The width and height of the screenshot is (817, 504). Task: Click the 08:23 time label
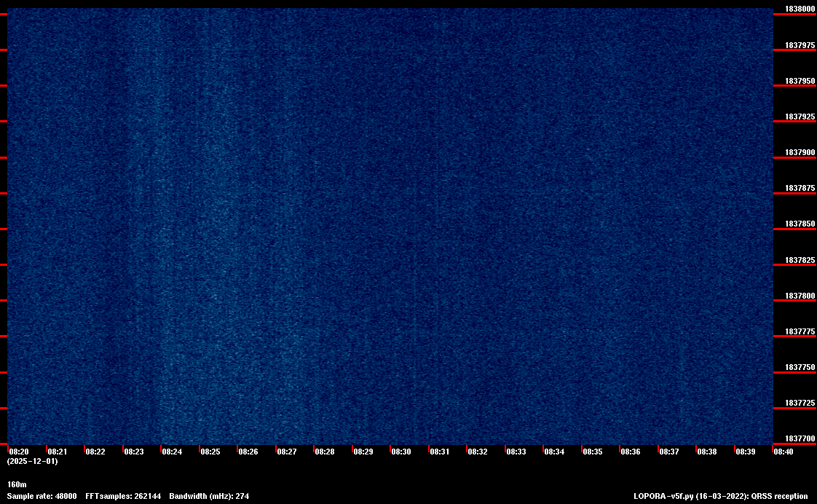(x=134, y=452)
